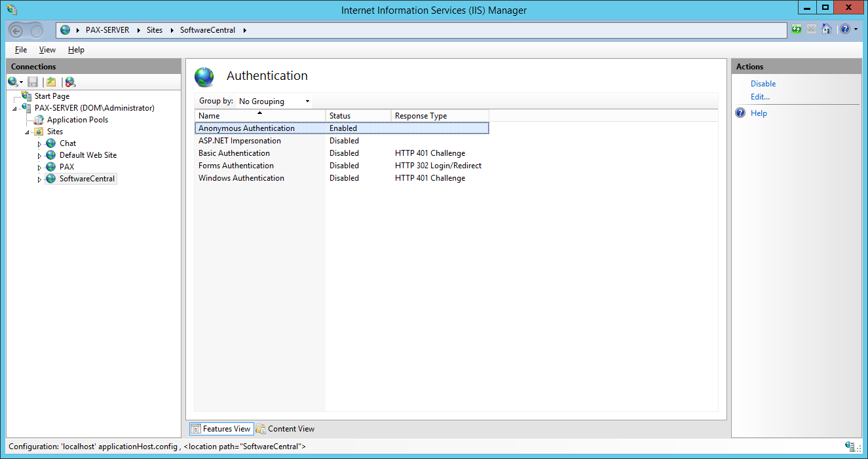The image size is (868, 459).
Task: Select Application Pools in the tree
Action: click(77, 120)
